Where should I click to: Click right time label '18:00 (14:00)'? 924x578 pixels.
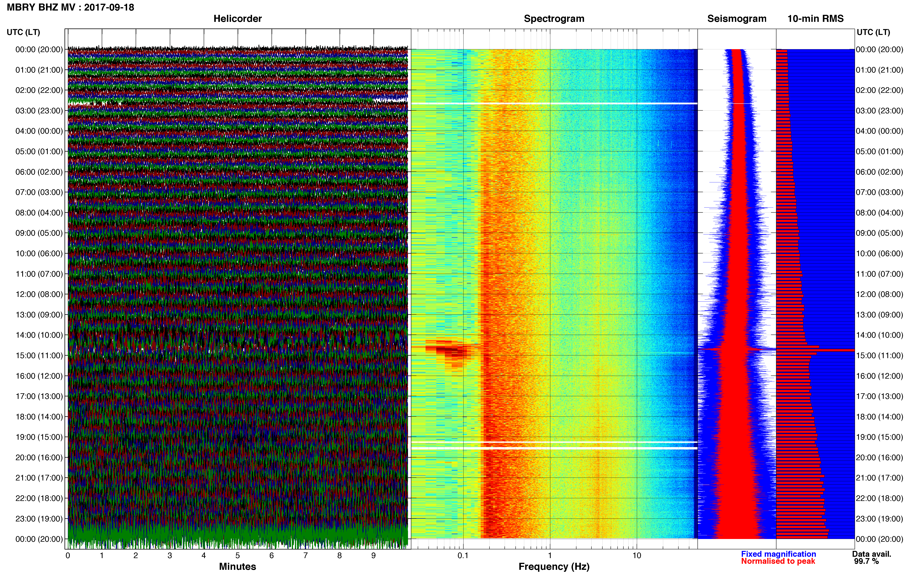tap(879, 417)
